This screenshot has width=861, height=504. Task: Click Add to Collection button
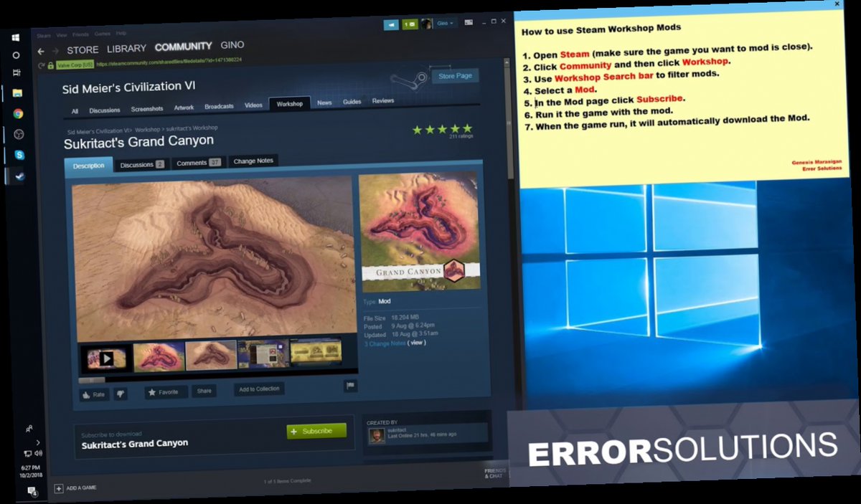pos(259,389)
